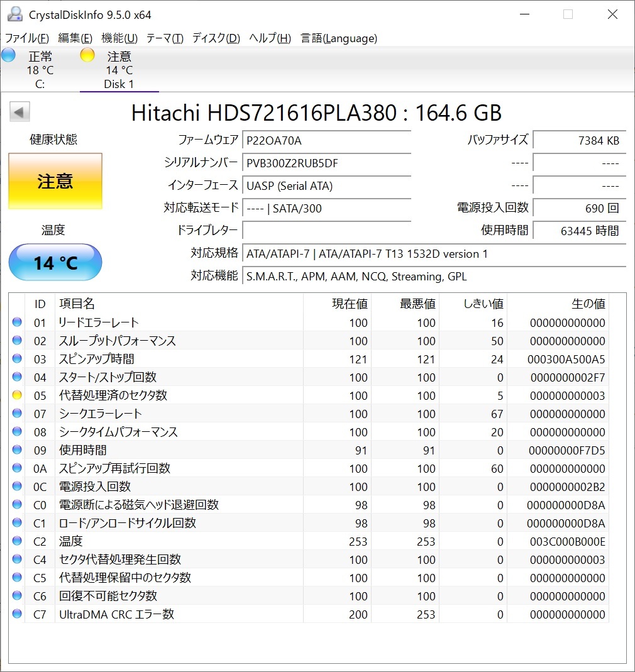Screen dimensions: 635x672
Task: Click the blue status dot for ID C0
Action: [17, 504]
